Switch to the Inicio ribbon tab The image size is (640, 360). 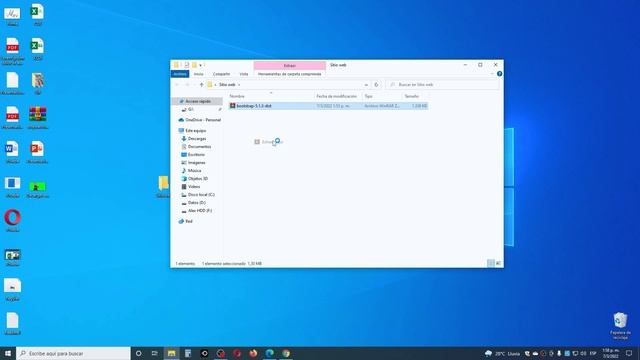(198, 74)
